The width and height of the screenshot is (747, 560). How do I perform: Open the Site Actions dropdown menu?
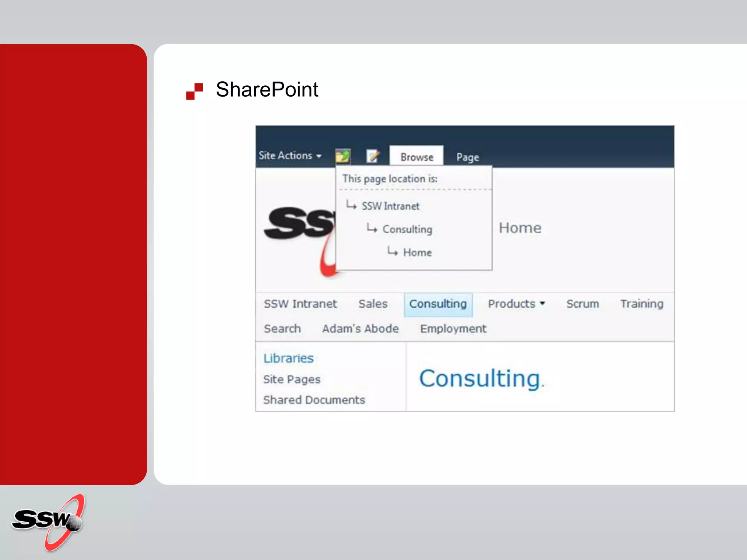(290, 156)
